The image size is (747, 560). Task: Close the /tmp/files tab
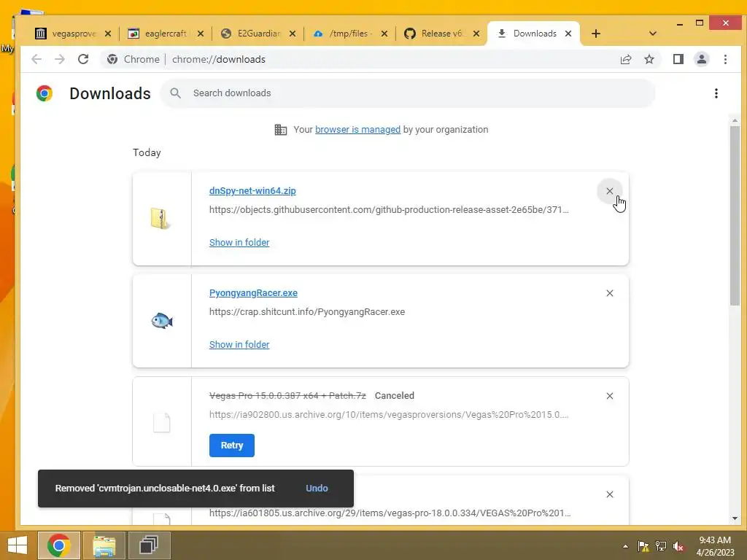click(384, 34)
